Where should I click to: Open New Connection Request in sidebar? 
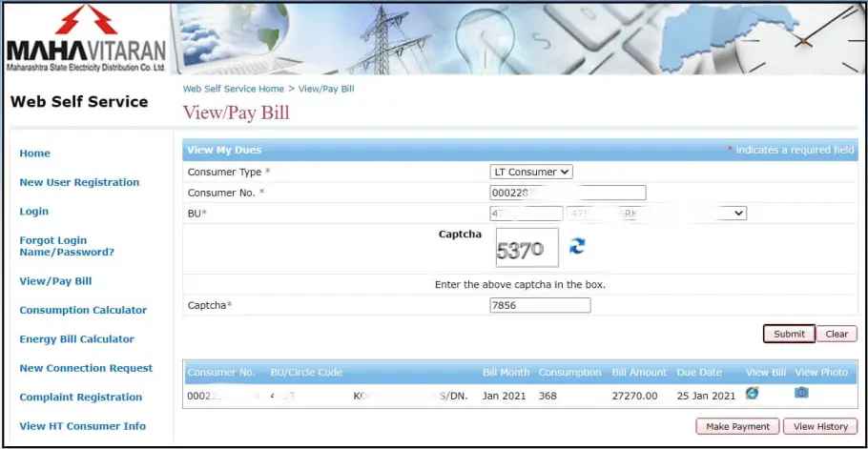(86, 368)
